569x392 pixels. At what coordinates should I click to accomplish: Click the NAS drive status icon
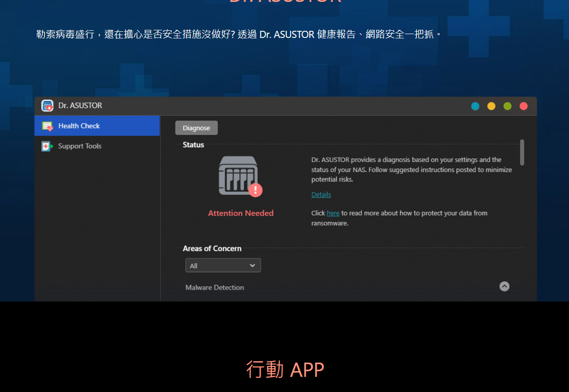click(238, 175)
